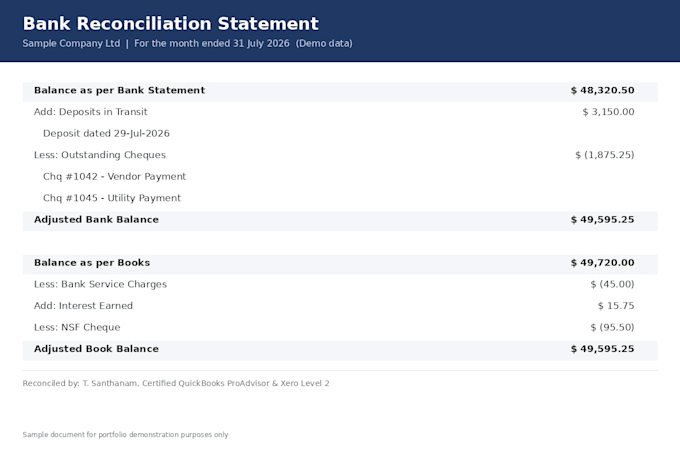The image size is (680, 453).
Task: Select the Adjusted Book Balance row
Action: 340,351
